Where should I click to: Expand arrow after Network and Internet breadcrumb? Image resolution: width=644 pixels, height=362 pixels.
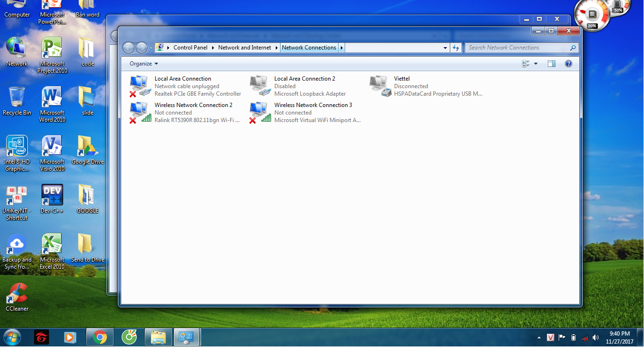[277, 48]
